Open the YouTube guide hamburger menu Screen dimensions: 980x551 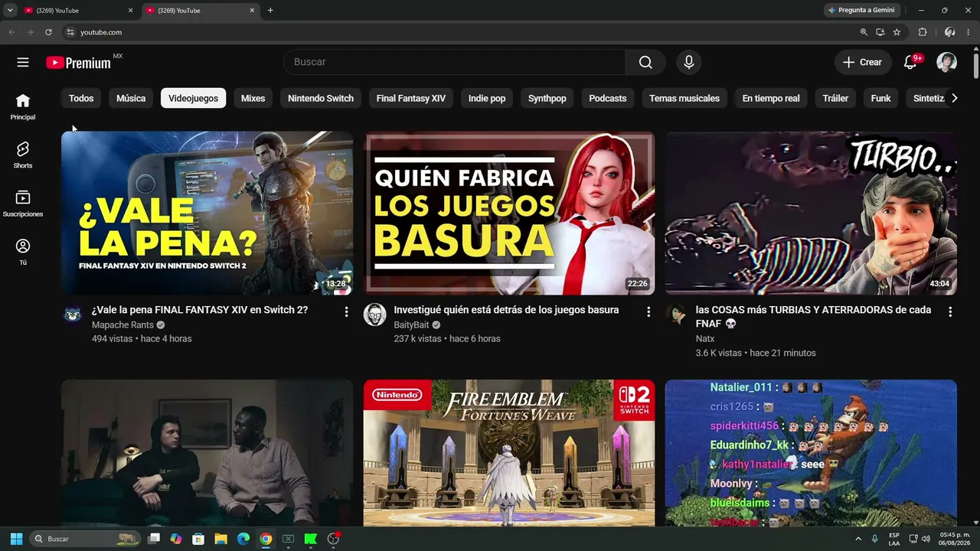click(23, 62)
